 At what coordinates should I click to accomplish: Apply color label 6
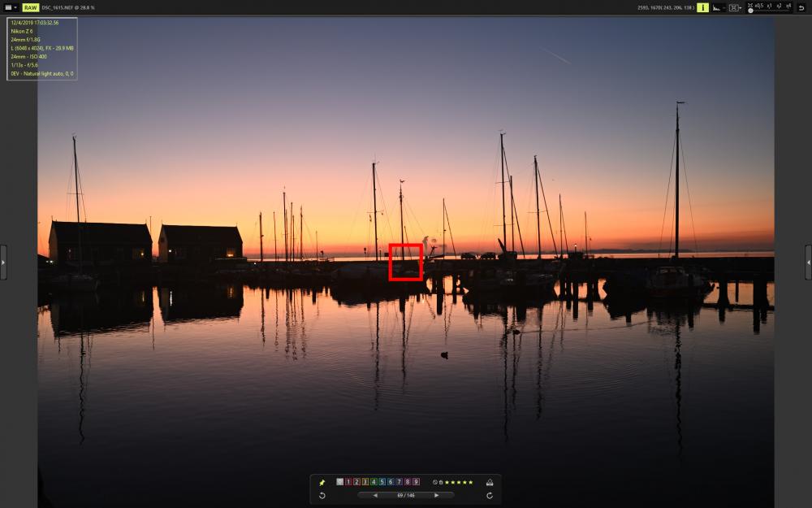[x=391, y=481]
